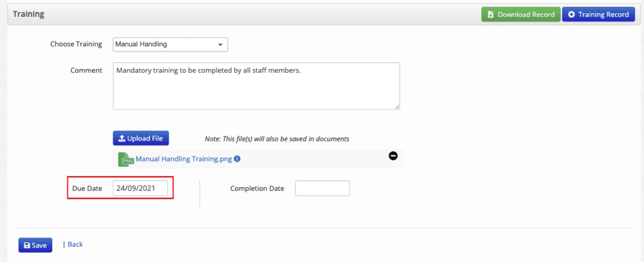Click the Training panel header title
The width and height of the screenshot is (644, 262).
coord(28,14)
